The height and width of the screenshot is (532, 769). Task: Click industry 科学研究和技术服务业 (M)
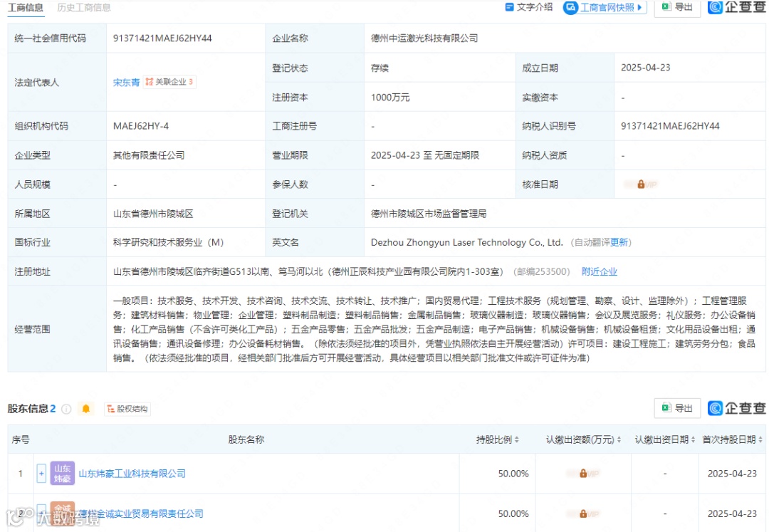pyautogui.click(x=168, y=242)
